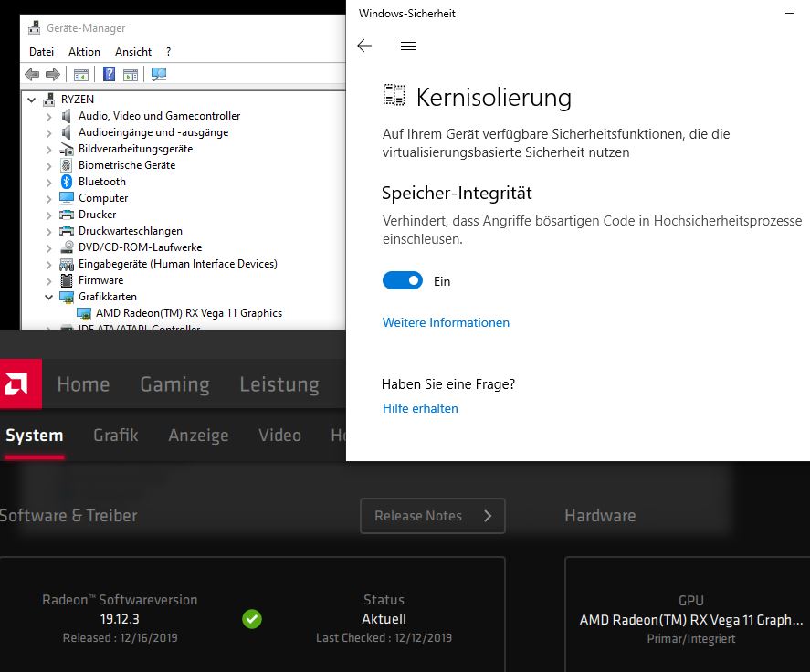Select the Anzeige sub-tab
The width and height of the screenshot is (810, 672).
coord(198,435)
